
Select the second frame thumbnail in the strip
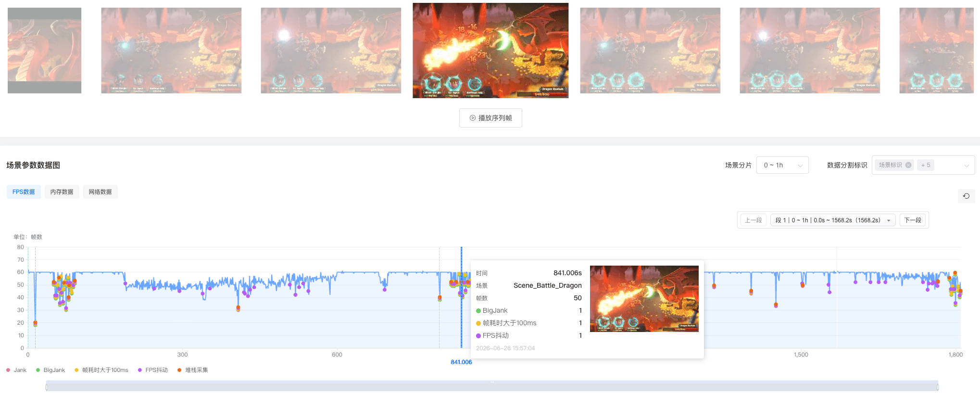(171, 51)
